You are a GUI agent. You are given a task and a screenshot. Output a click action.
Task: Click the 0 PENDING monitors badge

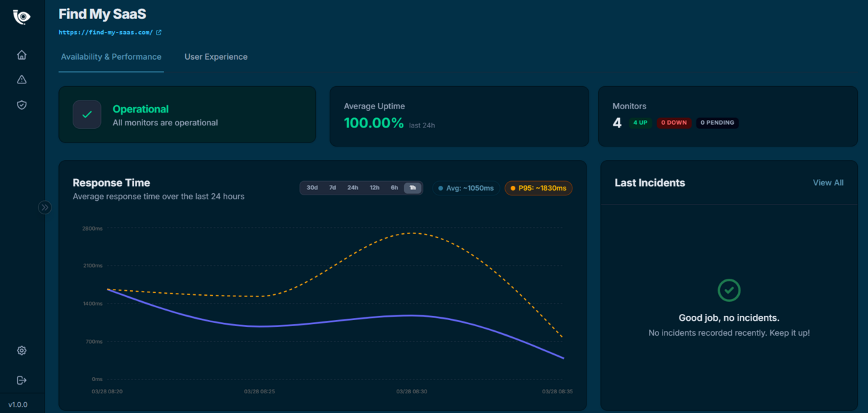click(717, 123)
